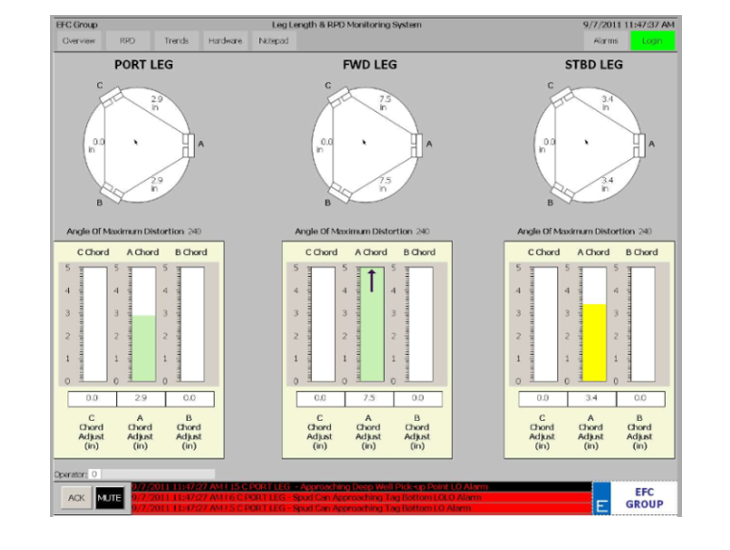730x550 pixels.
Task: Click STBD LEG A Chord Adjust value 3.4
Action: point(592,399)
